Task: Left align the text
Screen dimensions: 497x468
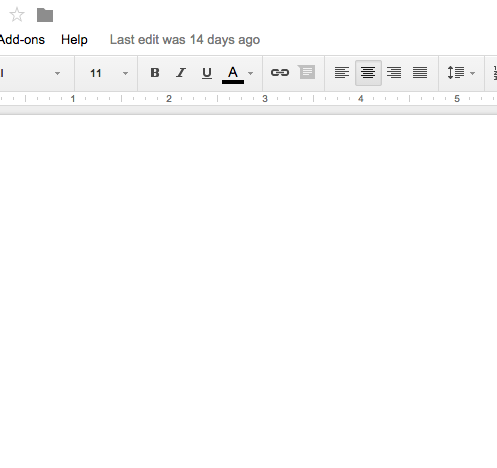Action: 342,73
